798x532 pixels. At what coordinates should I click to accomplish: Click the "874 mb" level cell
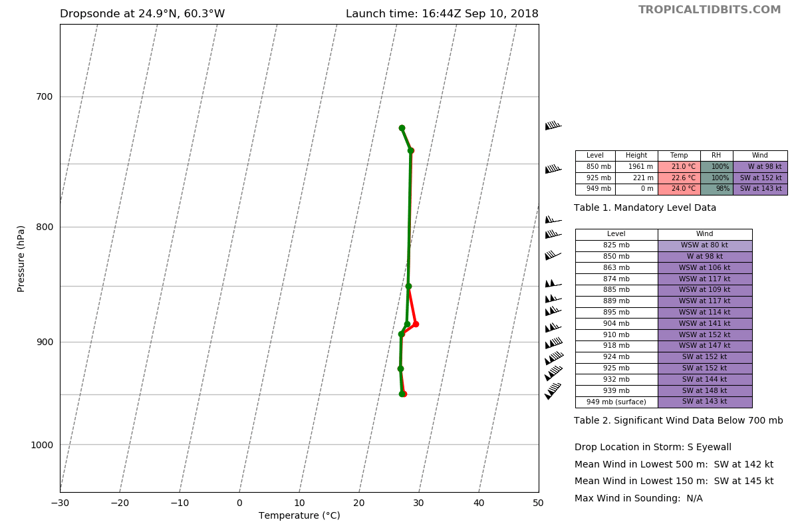616,279
